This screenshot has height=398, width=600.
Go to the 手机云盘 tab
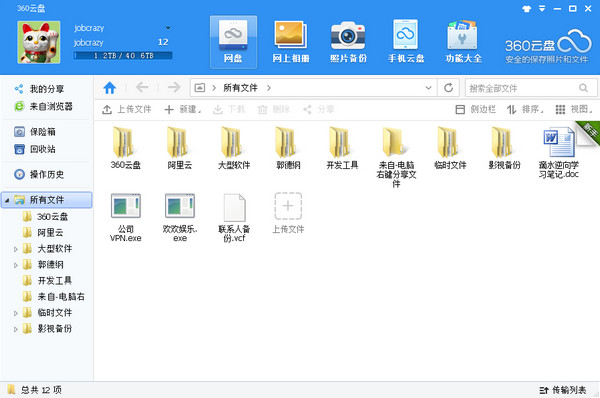pos(406,42)
